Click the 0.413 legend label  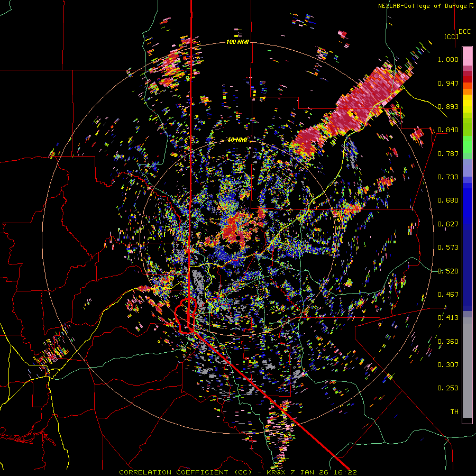click(448, 318)
